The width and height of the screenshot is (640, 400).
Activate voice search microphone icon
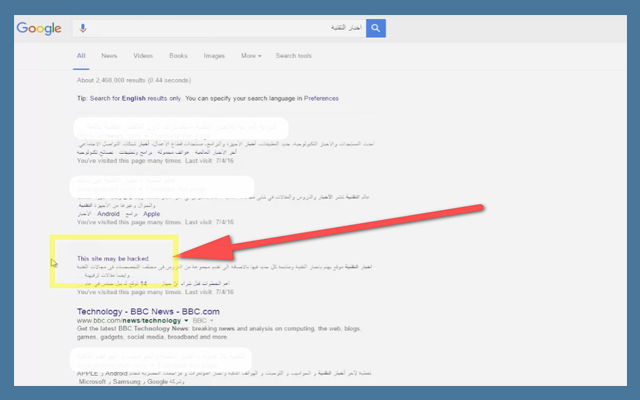click(x=83, y=28)
